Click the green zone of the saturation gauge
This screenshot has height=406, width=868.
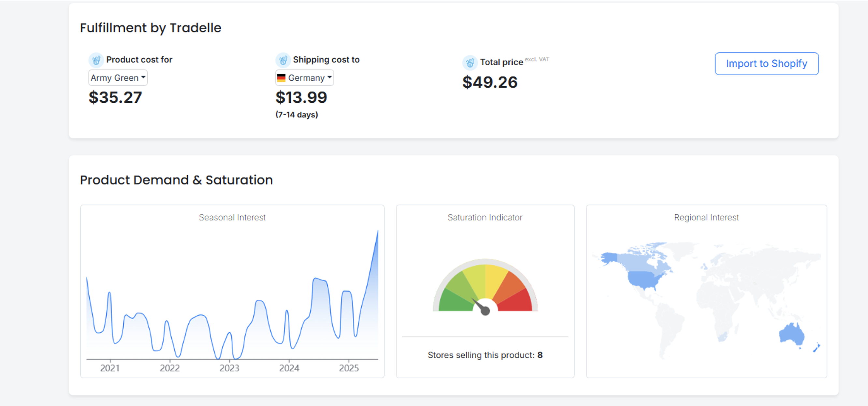453,301
